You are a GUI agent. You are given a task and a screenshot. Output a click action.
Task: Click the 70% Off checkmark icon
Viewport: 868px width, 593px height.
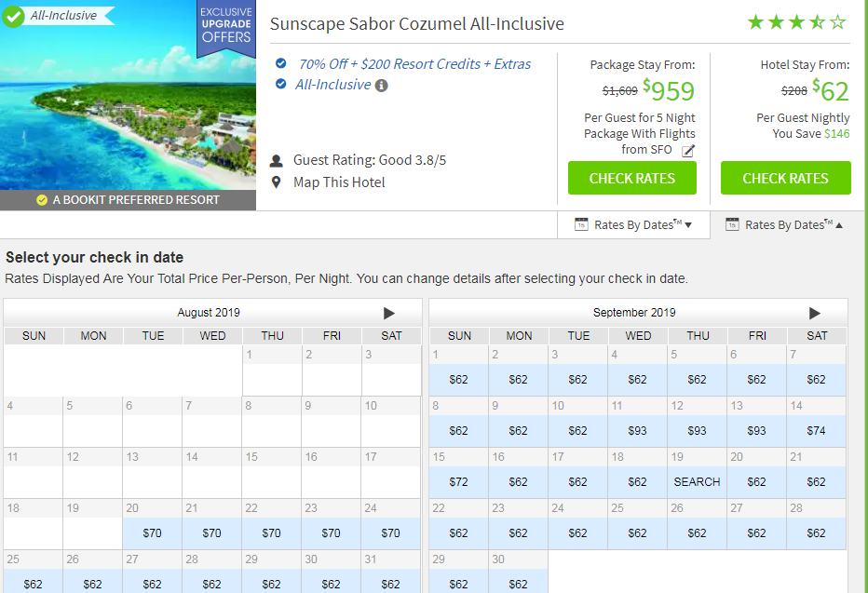[281, 63]
